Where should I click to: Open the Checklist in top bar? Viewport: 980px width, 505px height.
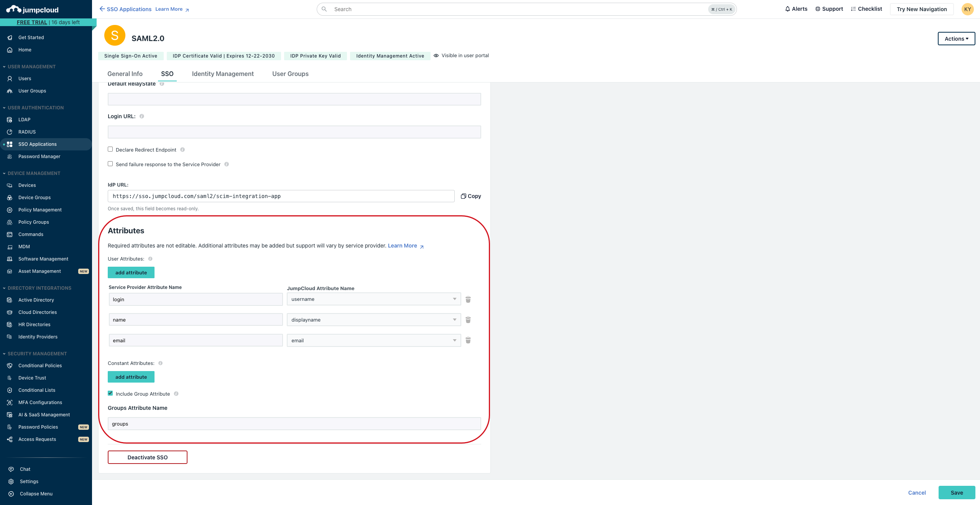pyautogui.click(x=867, y=9)
